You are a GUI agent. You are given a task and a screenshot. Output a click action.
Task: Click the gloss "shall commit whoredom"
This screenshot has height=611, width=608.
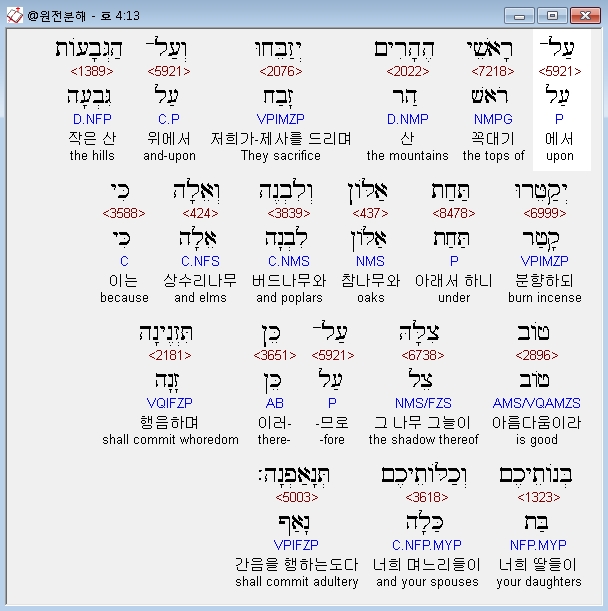pyautogui.click(x=170, y=440)
